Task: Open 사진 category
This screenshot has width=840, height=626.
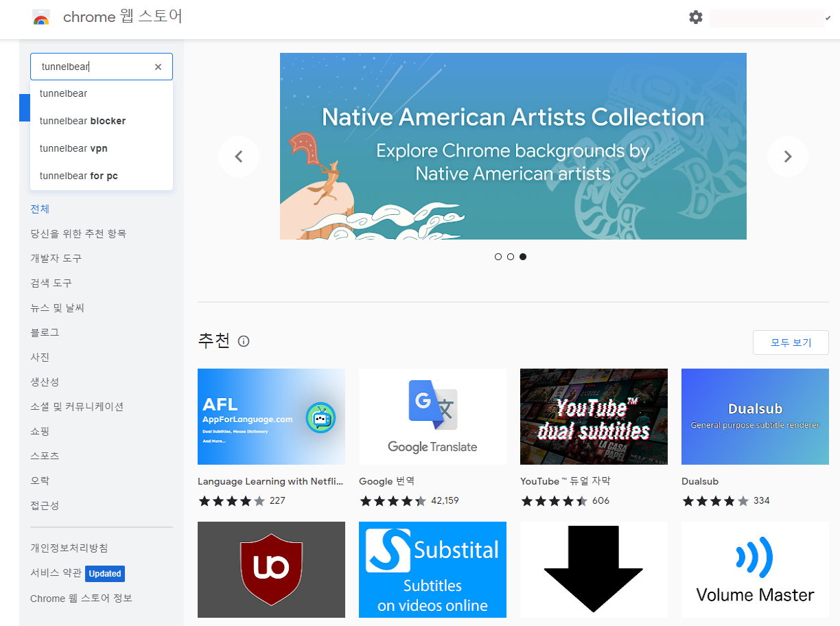Action: (40, 357)
